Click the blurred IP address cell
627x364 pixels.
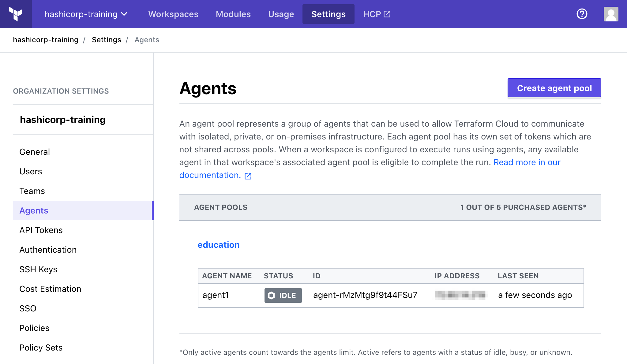[x=460, y=295]
